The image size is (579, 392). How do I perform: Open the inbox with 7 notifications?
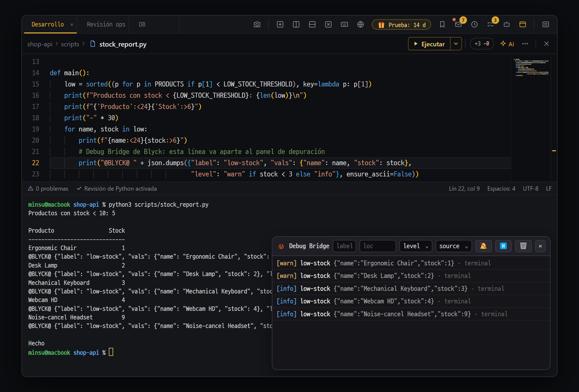(x=458, y=25)
